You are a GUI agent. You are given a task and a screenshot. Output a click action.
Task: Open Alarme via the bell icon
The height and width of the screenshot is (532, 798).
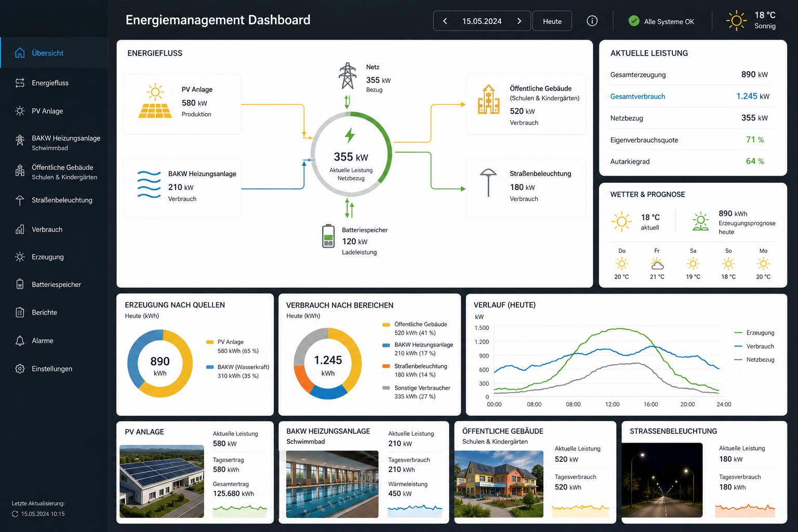20,341
